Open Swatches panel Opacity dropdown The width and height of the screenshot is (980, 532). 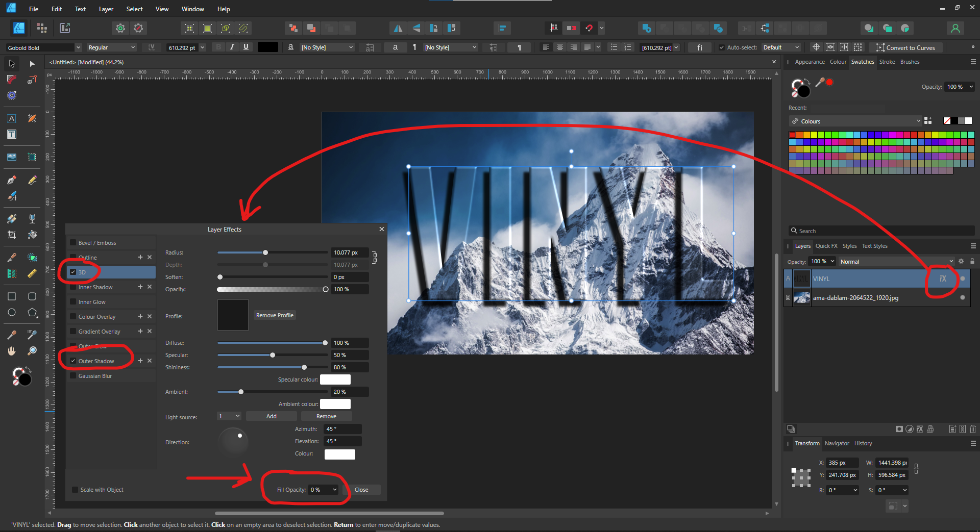971,87
